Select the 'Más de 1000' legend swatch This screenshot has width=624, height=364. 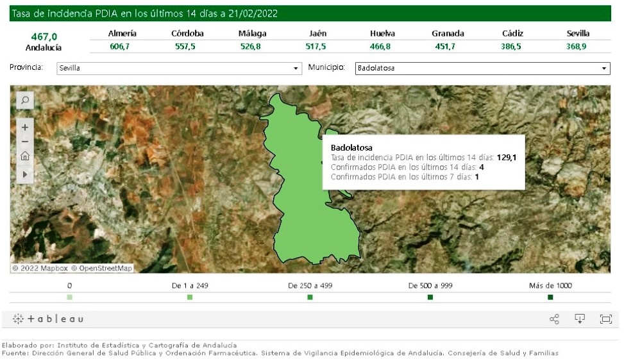(550, 297)
